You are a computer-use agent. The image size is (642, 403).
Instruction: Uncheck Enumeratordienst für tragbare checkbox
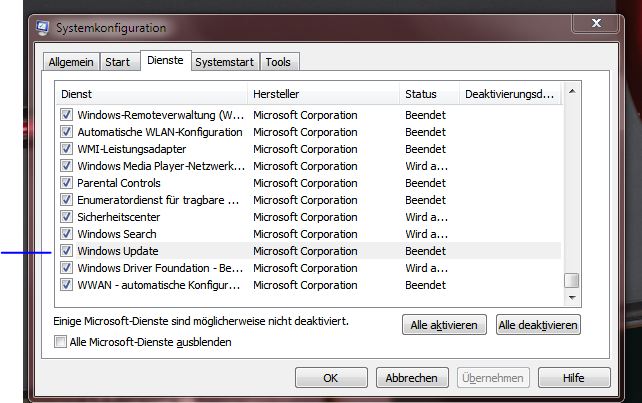[x=66, y=199]
